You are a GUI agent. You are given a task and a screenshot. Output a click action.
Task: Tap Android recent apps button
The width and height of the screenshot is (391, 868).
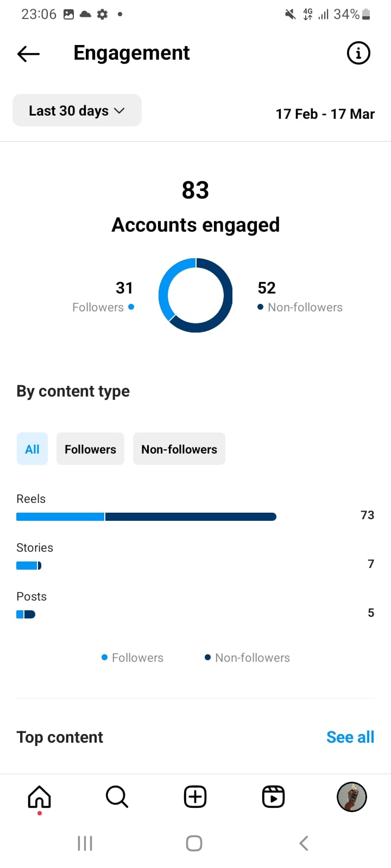click(x=85, y=843)
